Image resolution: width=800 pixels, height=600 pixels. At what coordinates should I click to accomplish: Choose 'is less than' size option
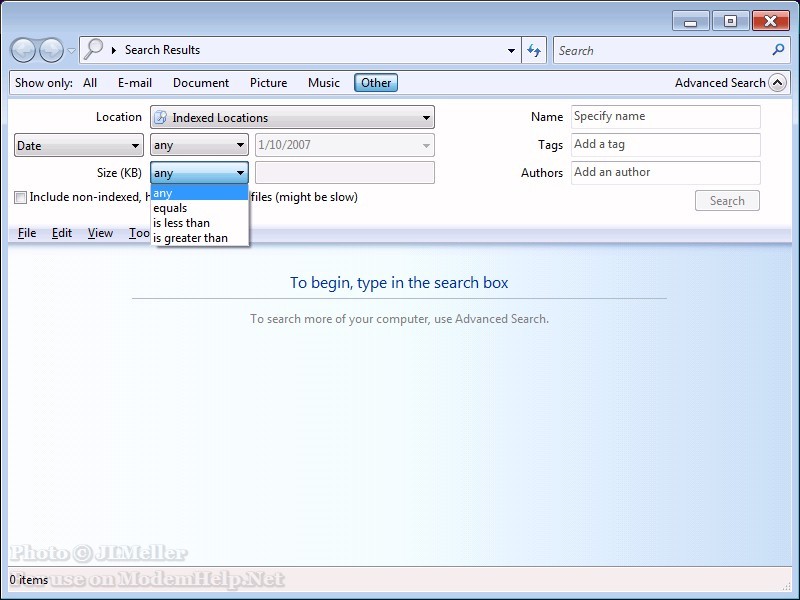pyautogui.click(x=199, y=223)
